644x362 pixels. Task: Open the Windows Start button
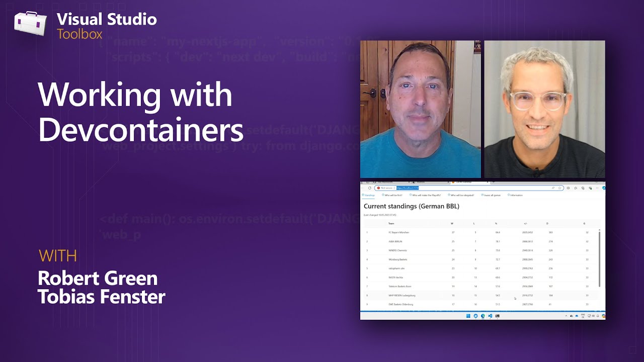tap(468, 316)
